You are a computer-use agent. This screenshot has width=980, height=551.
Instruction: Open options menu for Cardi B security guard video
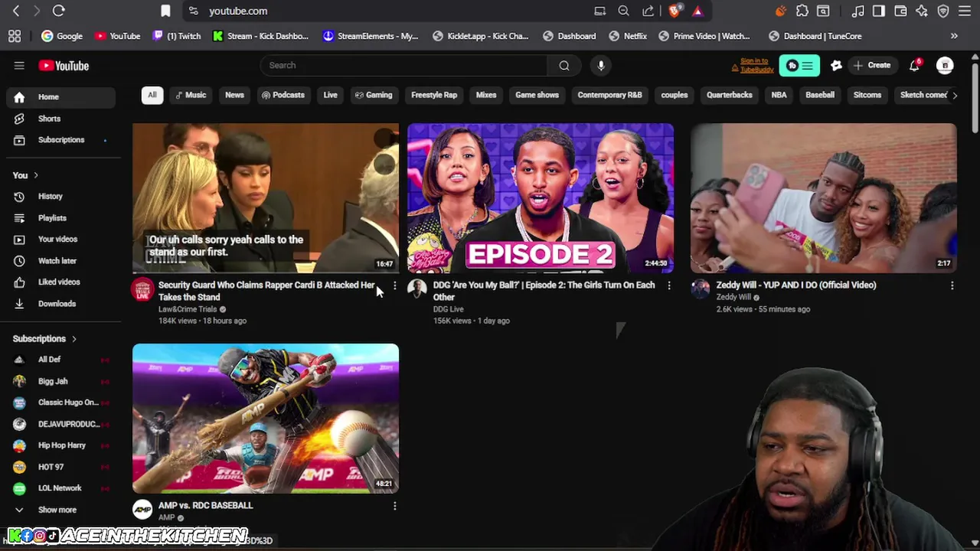pos(394,285)
